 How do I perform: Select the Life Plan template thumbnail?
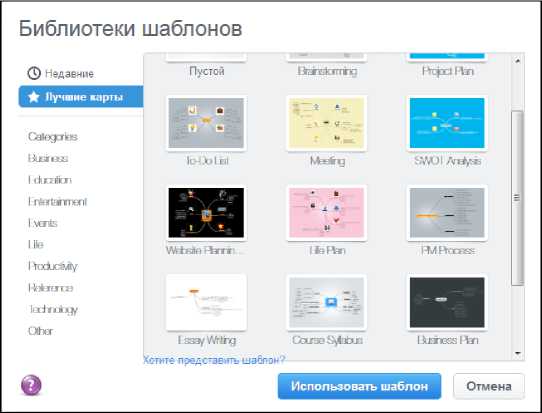coord(327,213)
